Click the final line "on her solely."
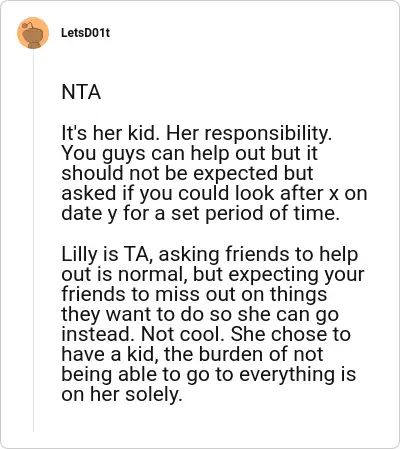Viewport: 400px width, 449px height. point(122,394)
